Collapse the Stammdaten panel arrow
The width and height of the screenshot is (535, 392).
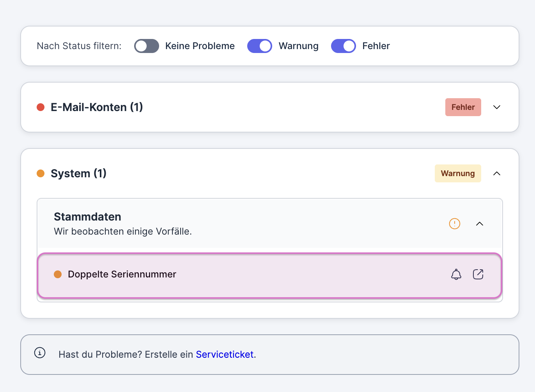tap(480, 224)
